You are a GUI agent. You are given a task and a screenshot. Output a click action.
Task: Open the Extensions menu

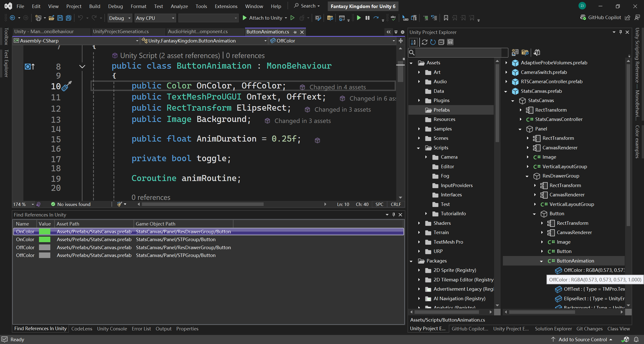(x=226, y=6)
